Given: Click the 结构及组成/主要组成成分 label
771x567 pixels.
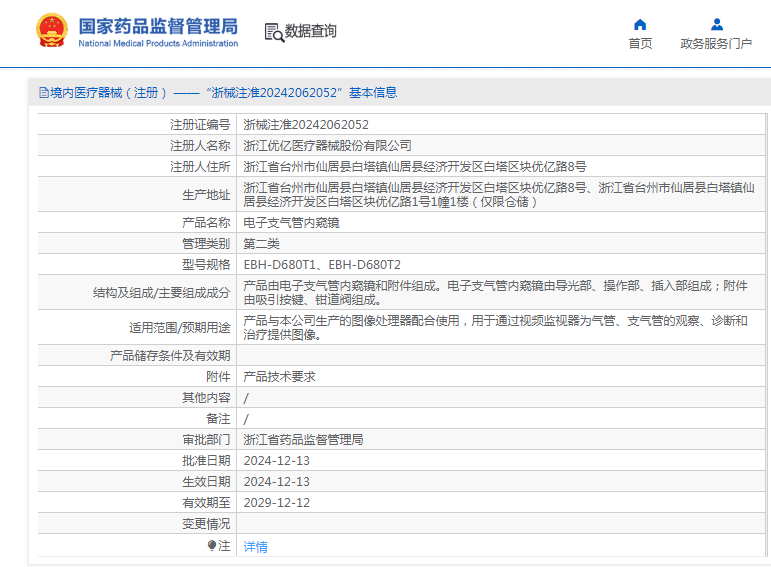Looking at the screenshot, I should coord(162,293).
